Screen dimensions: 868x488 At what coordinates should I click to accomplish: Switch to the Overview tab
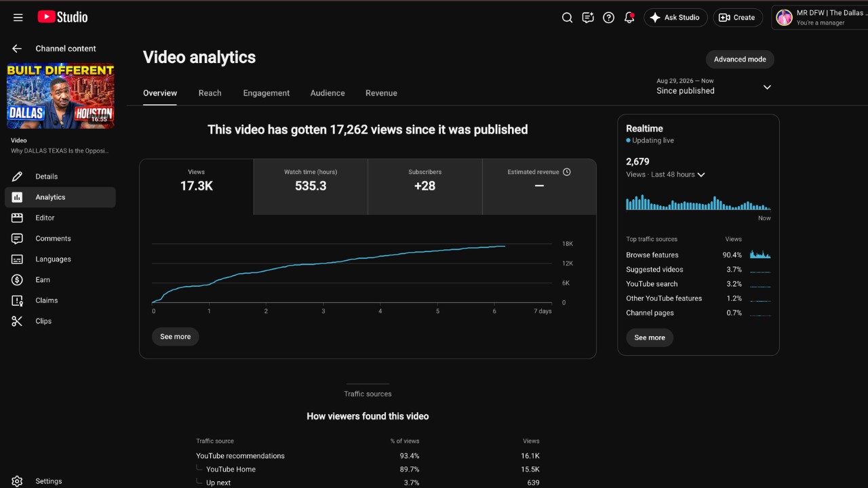pos(160,93)
